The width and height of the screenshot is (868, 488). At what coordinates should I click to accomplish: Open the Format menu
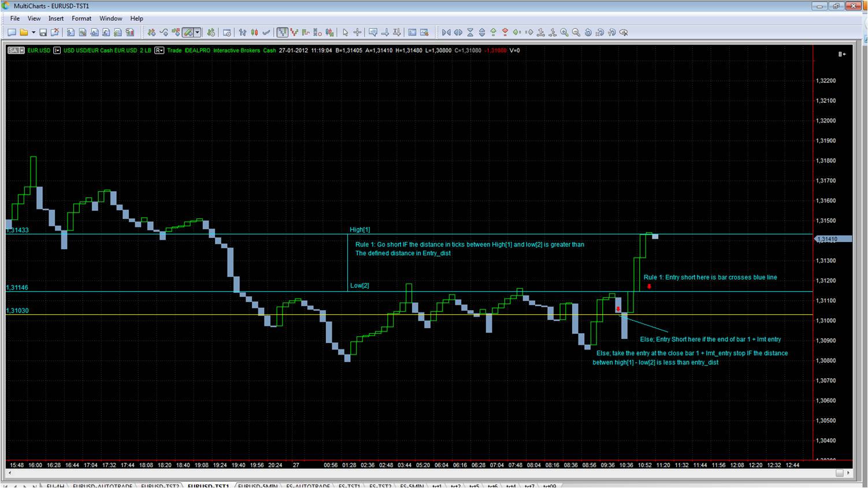81,18
